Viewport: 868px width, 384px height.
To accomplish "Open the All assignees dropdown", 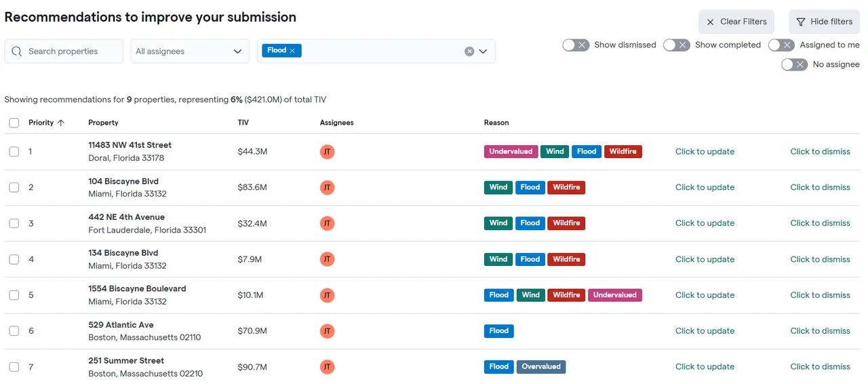I will (189, 51).
